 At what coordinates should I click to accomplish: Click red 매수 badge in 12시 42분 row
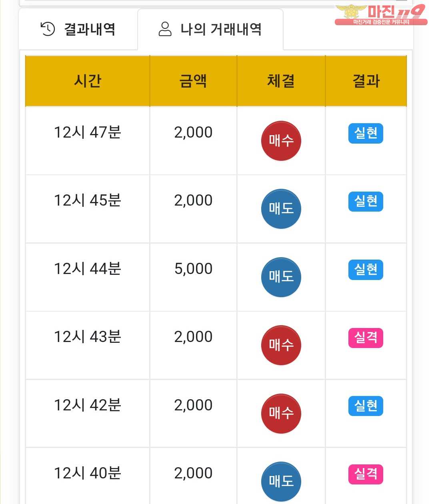point(281,413)
